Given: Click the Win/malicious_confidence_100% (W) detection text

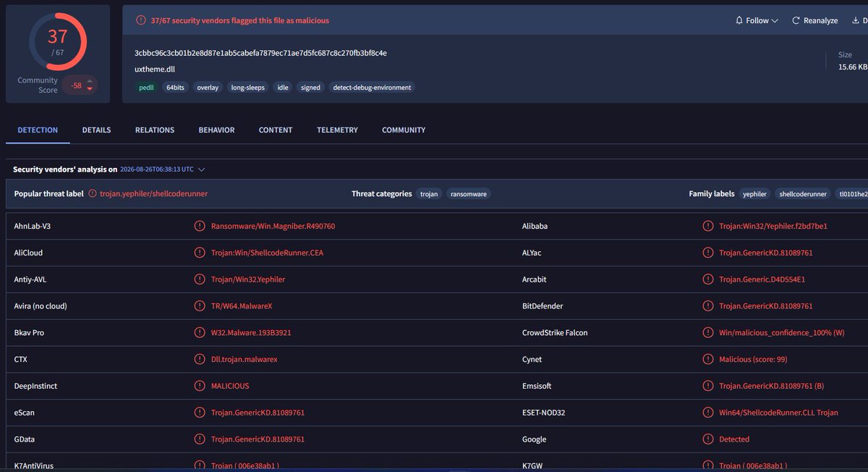Looking at the screenshot, I should tap(781, 333).
